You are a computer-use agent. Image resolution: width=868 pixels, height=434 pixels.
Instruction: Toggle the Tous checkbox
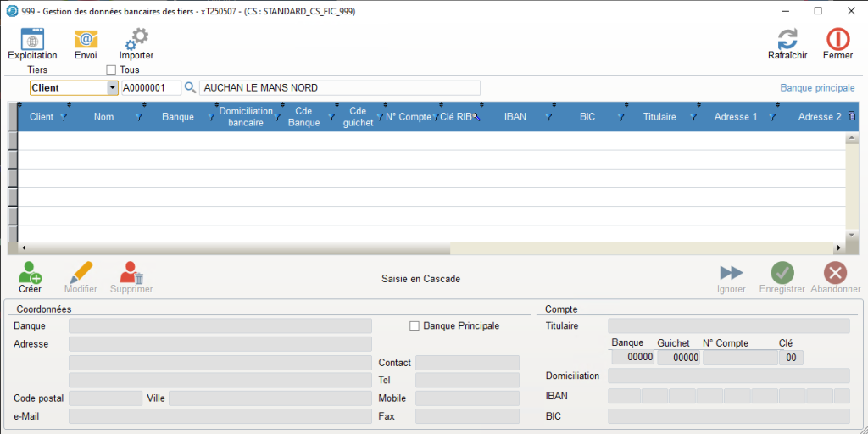point(111,70)
